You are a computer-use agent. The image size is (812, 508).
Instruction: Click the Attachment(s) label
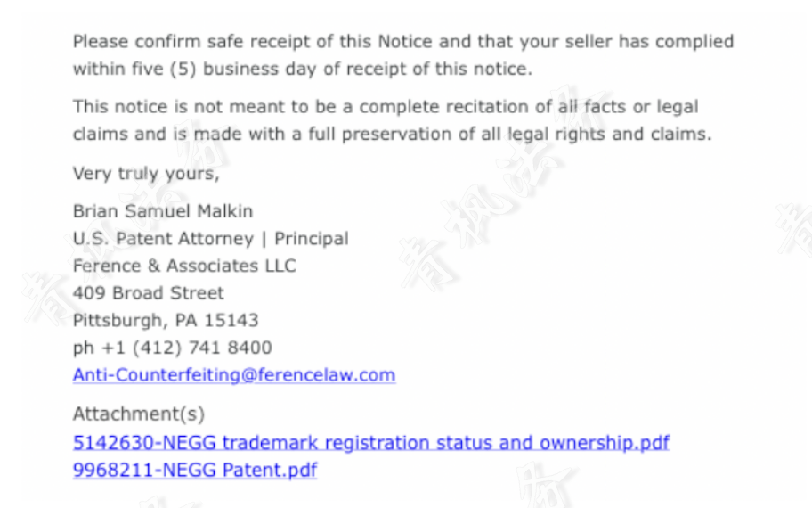pyautogui.click(x=138, y=414)
